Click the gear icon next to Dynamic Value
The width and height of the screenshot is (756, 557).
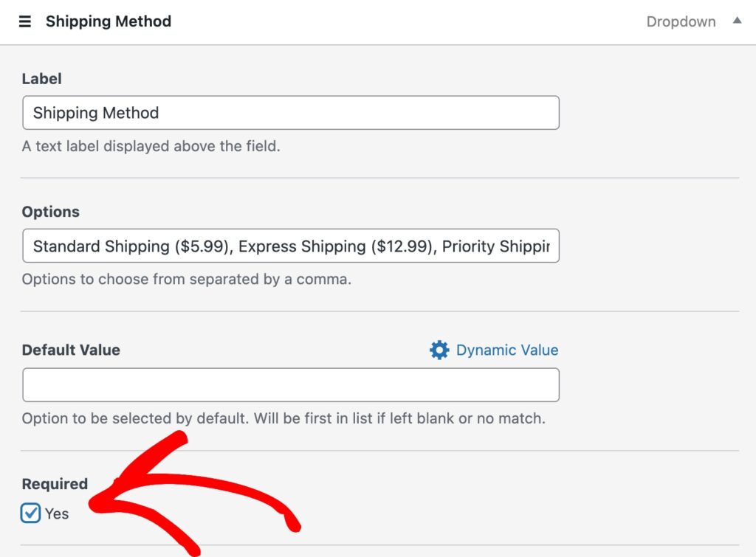pos(439,350)
